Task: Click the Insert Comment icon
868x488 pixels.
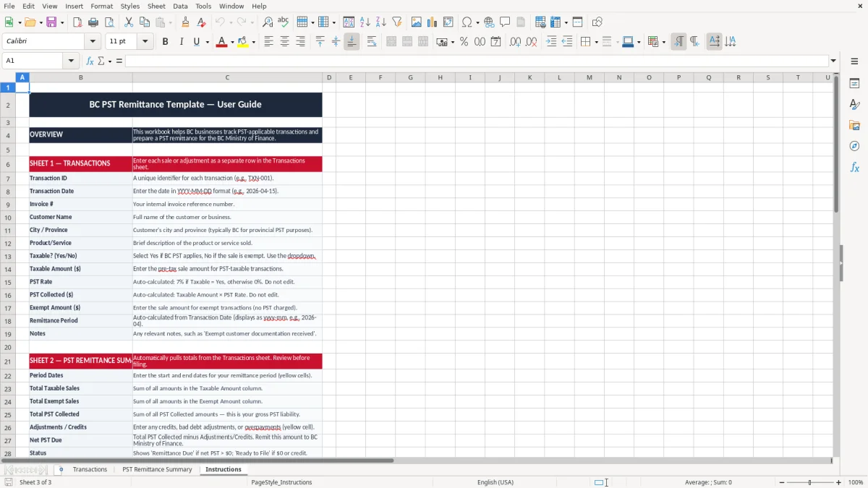Action: 505,22
